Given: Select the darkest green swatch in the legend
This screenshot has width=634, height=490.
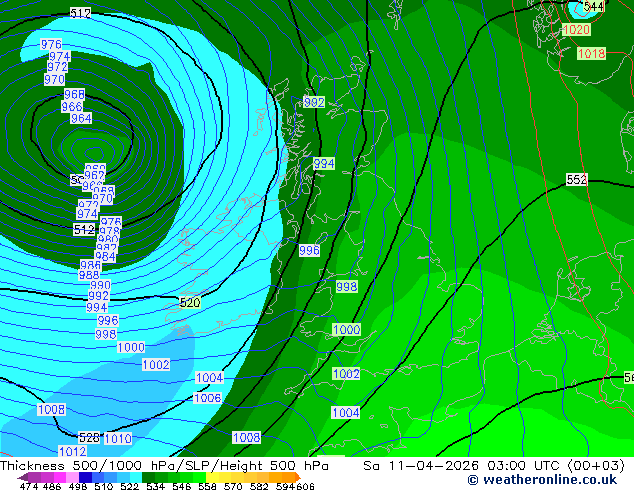Looking at the screenshot, I should (148, 477).
